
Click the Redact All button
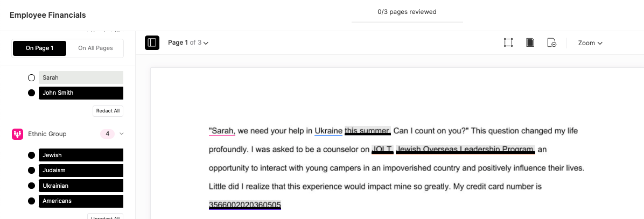click(x=108, y=111)
